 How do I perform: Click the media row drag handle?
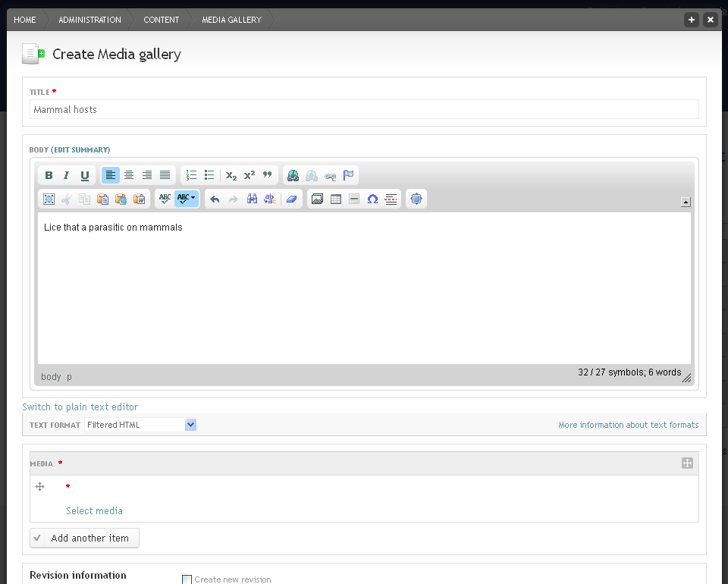[40, 486]
